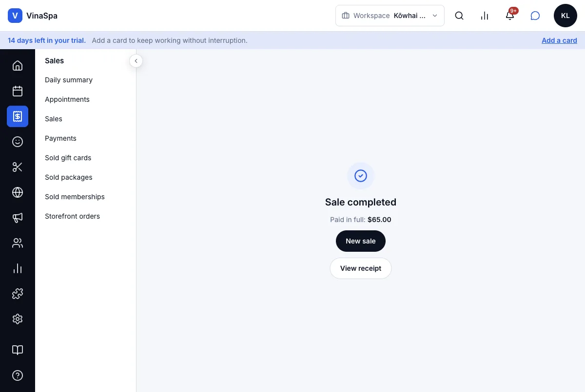This screenshot has height=392, width=585.
Task: Click the search magnifier icon
Action: coord(459,16)
